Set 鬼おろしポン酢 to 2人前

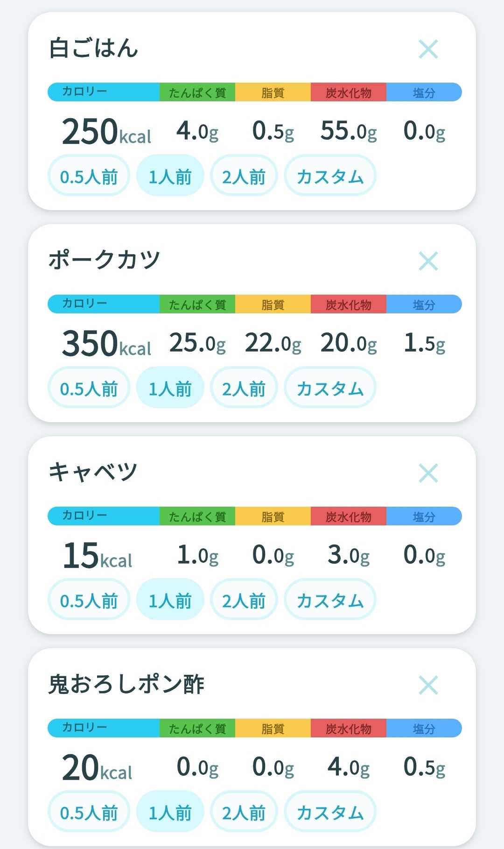coord(244,812)
